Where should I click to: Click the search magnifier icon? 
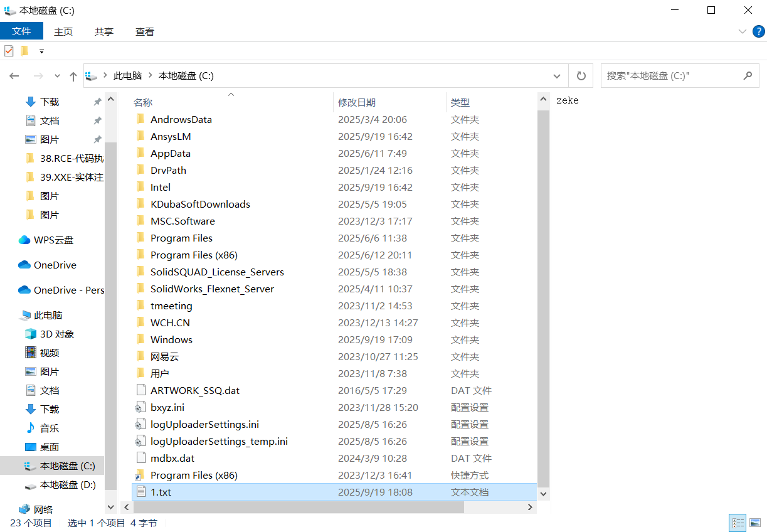coord(747,76)
